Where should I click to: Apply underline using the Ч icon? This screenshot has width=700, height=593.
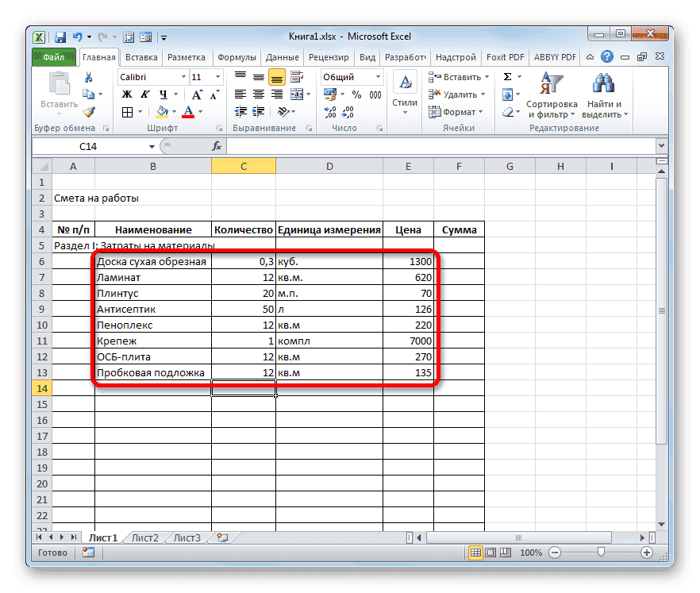(162, 94)
